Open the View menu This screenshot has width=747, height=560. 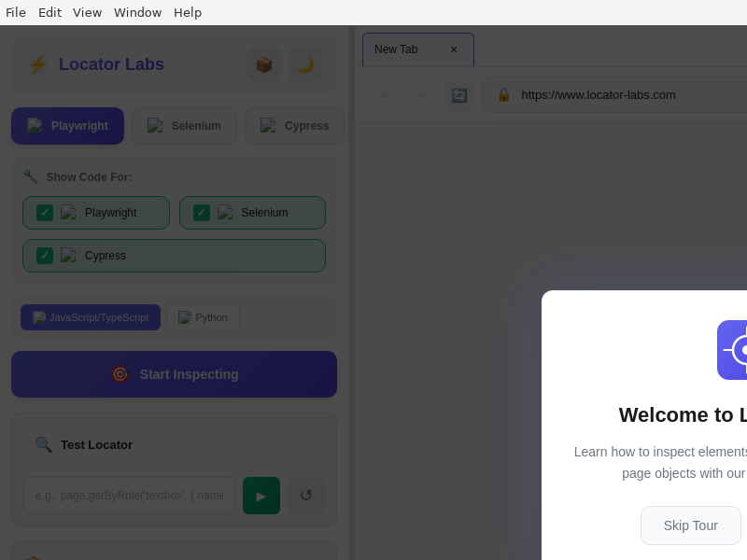pyautogui.click(x=87, y=12)
